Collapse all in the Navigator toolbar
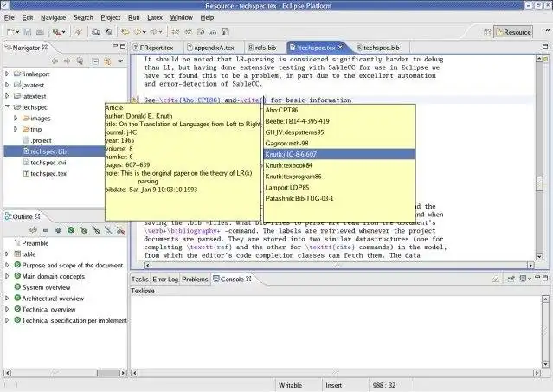553x392 pixels. coord(95,61)
